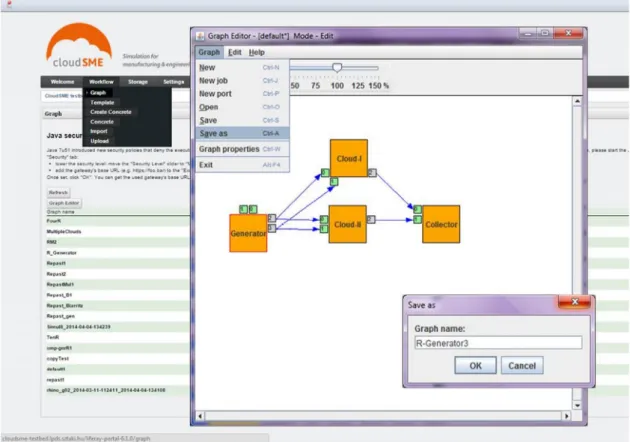Click canvas vertical scrollbar down arrow
Screen dimensions: 630x442
[577, 405]
